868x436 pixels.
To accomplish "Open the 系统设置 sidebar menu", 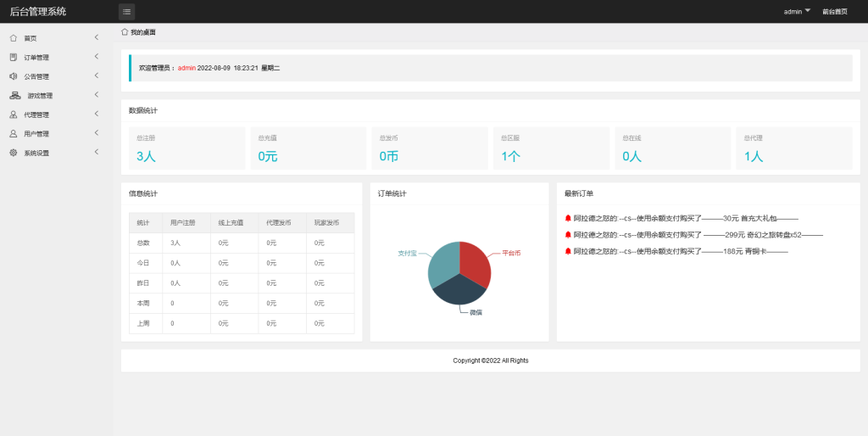I will (57, 153).
